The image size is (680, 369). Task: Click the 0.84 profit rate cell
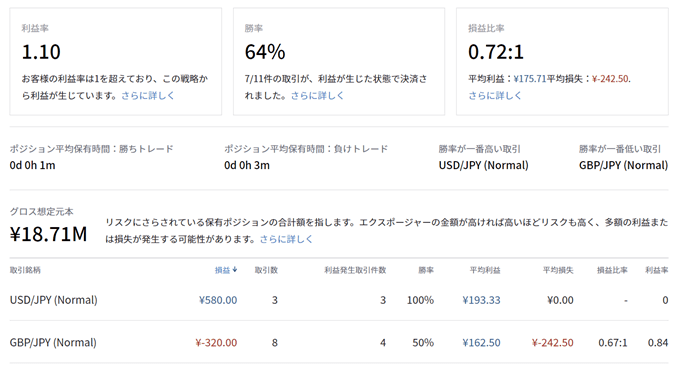coord(658,343)
